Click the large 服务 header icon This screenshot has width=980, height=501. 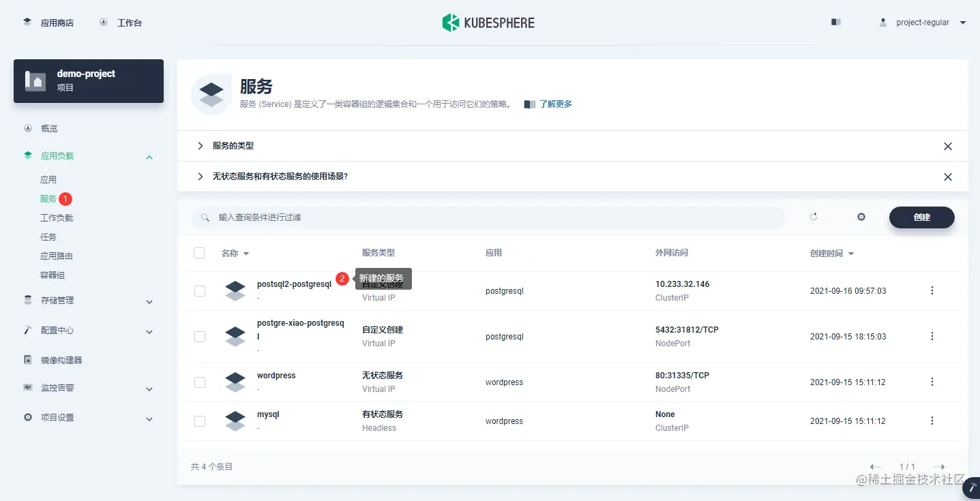(211, 95)
